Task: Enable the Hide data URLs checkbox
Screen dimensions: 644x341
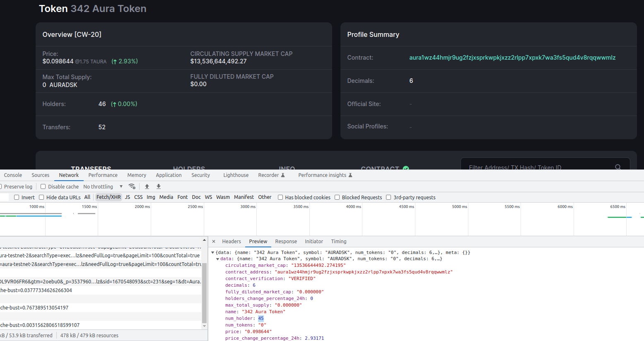Action: point(41,197)
